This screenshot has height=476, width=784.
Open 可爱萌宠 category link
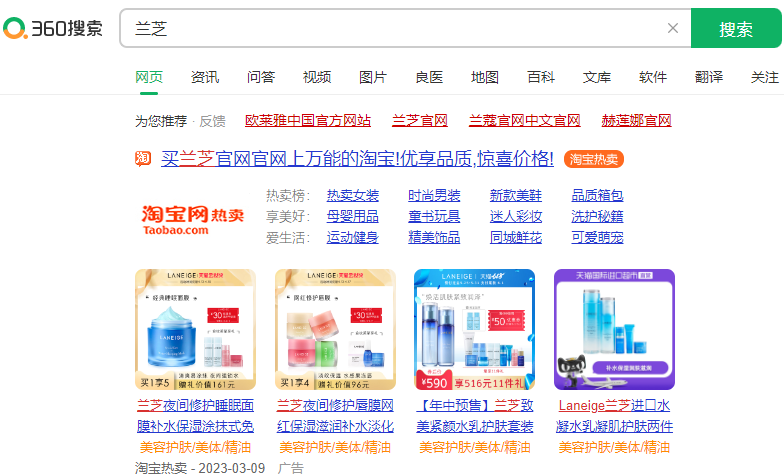tap(598, 238)
